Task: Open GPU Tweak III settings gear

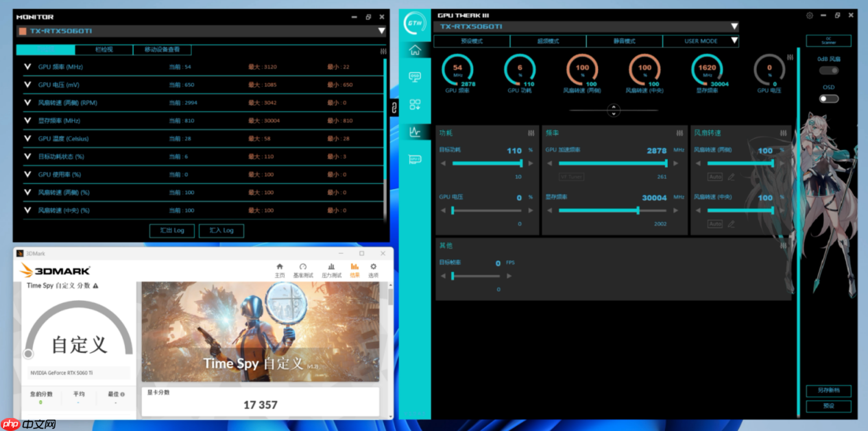Action: pos(810,16)
